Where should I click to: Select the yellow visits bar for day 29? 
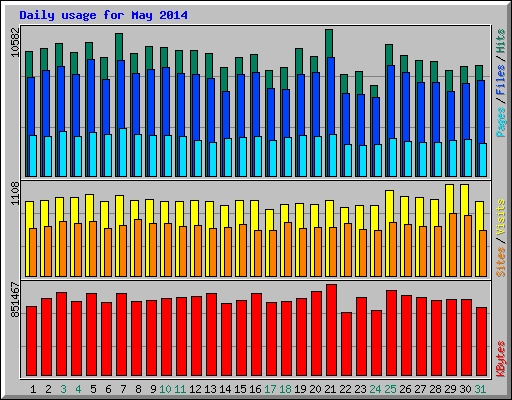(449, 199)
